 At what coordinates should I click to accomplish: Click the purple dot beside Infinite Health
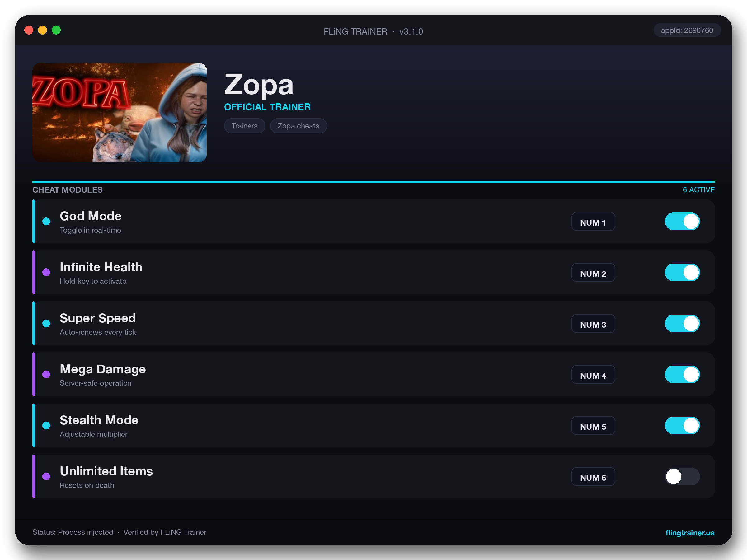[46, 273]
